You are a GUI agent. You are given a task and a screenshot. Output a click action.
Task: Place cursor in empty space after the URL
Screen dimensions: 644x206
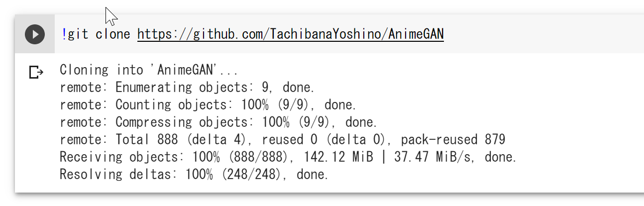pyautogui.click(x=523, y=34)
